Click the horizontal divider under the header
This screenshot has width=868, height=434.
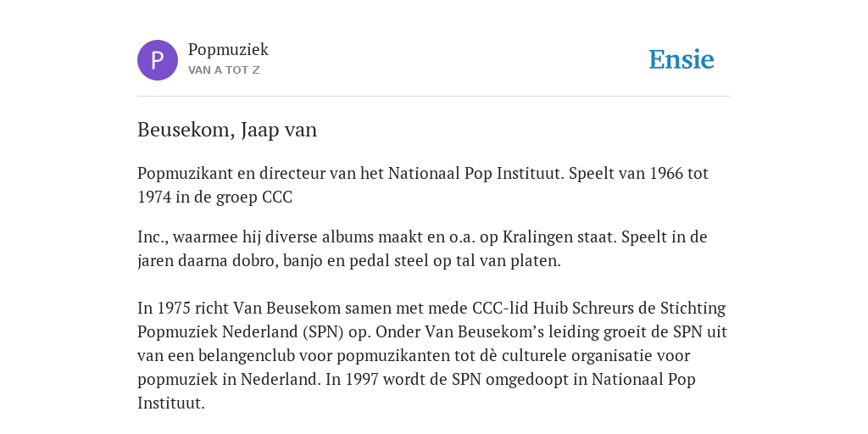434,97
